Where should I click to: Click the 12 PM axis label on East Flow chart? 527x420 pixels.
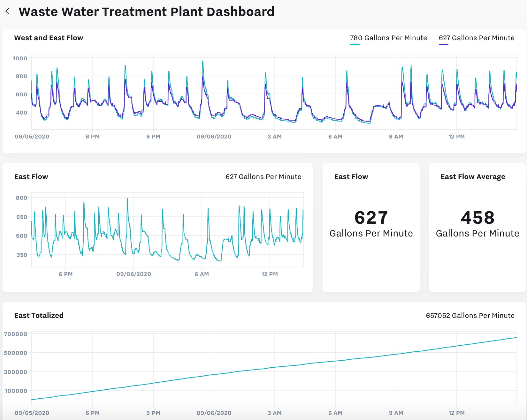tap(270, 274)
